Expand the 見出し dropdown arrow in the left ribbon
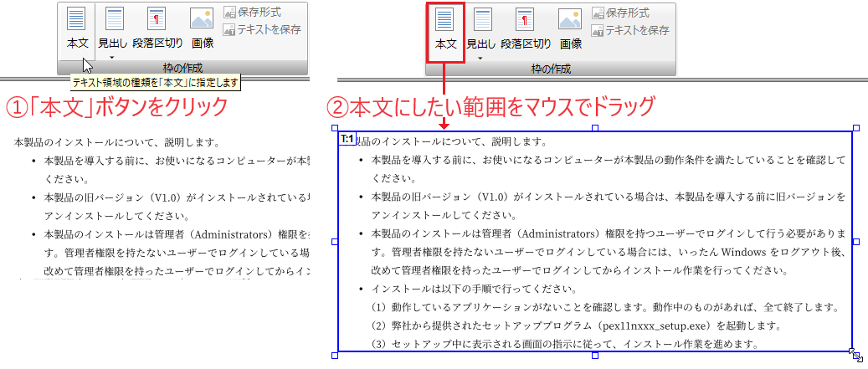Image resolution: width=868 pixels, height=369 pixels. 112,57
